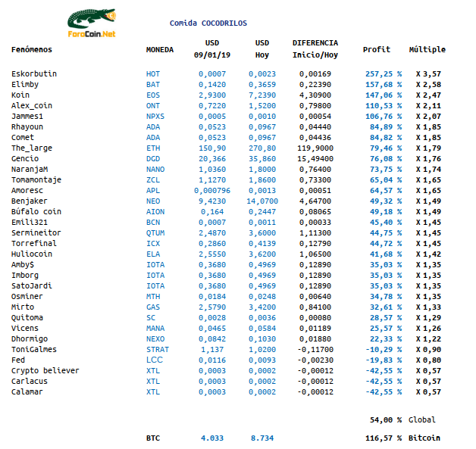Image resolution: width=476 pixels, height=449 pixels.
Task: Click the 'ETH' coin cell
Action: pyautogui.click(x=153, y=148)
